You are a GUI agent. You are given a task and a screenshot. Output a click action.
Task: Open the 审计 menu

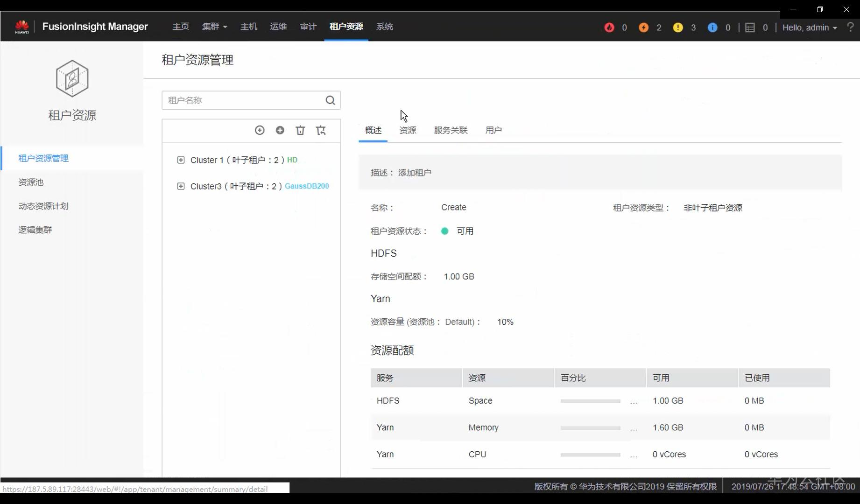pos(308,27)
